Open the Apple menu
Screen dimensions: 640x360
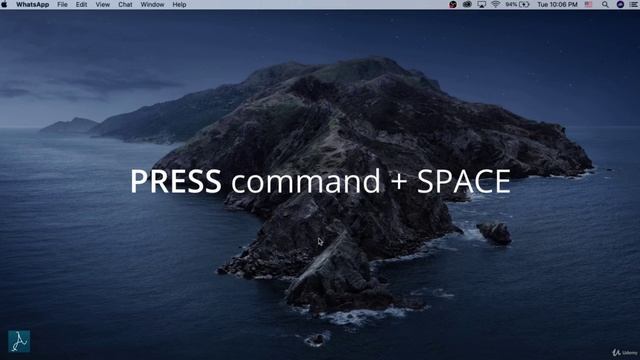point(4,4)
